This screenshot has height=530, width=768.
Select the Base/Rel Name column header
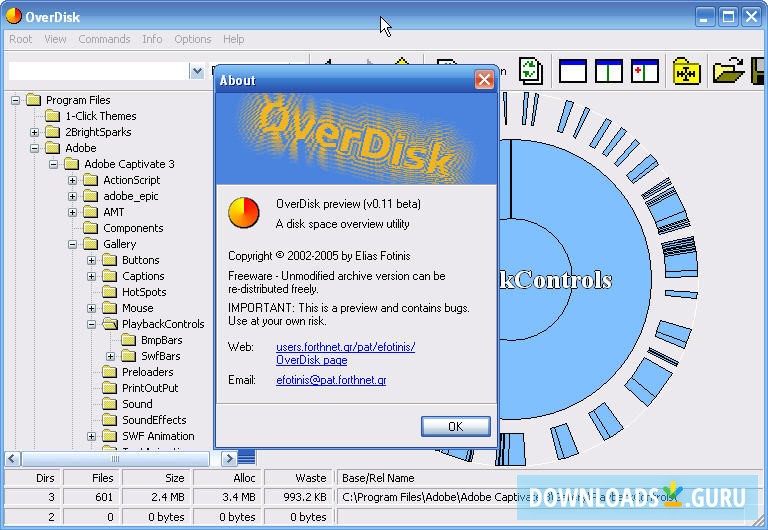(x=549, y=478)
